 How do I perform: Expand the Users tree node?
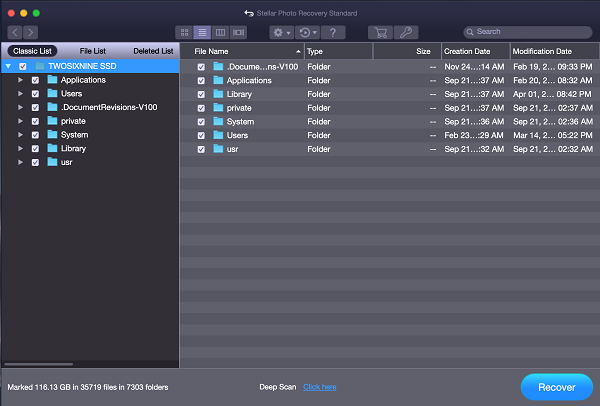20,94
